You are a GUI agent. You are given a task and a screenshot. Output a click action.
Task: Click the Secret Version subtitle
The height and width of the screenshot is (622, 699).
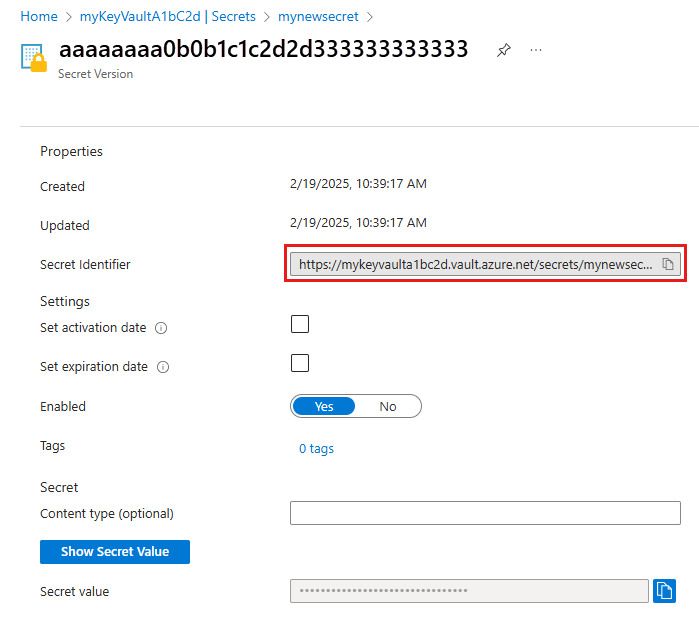(95, 74)
